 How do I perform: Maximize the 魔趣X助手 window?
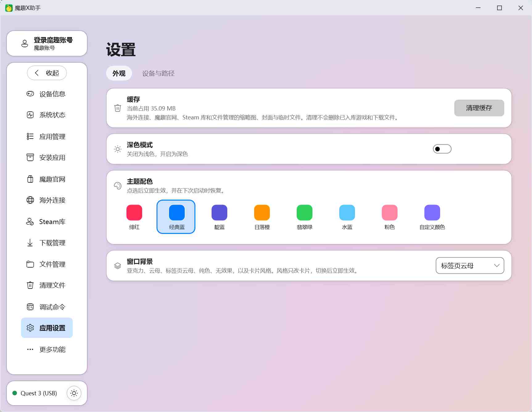click(499, 8)
